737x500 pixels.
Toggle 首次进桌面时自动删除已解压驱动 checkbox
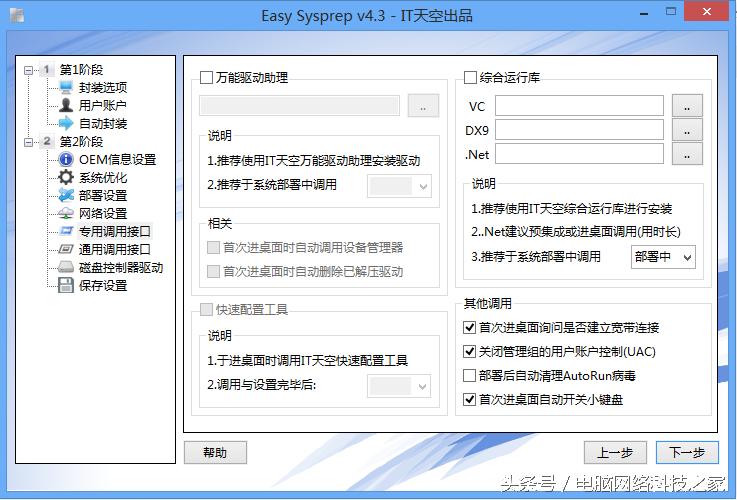[x=213, y=271]
